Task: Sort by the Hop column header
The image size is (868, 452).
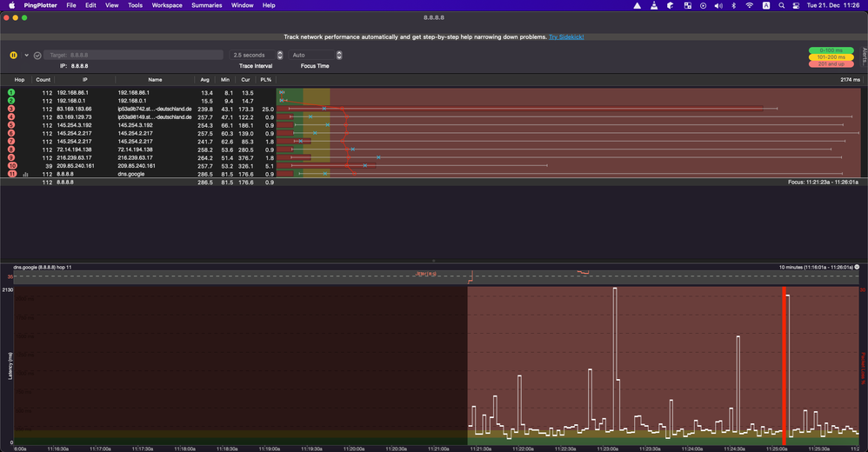Action: point(19,80)
